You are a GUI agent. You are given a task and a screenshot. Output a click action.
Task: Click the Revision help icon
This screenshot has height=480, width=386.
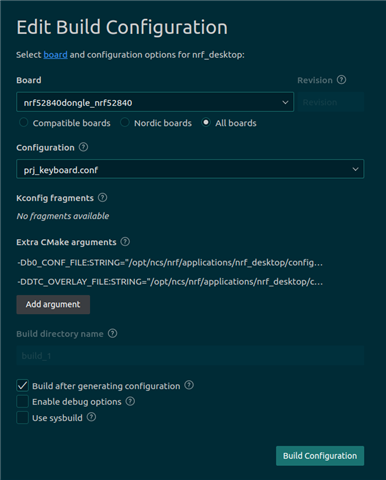[341, 80]
